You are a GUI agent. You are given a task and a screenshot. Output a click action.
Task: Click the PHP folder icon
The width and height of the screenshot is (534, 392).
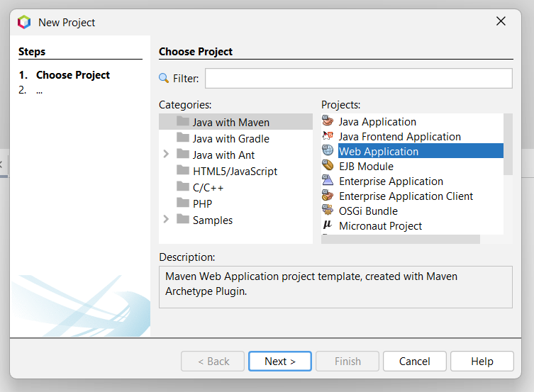pyautogui.click(x=183, y=203)
